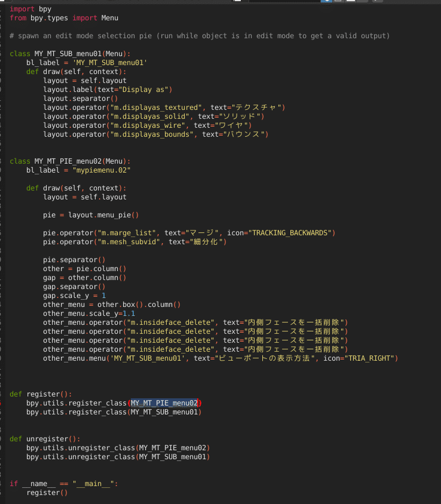Image resolution: width=441 pixels, height=504 pixels.
Task: Click the if __name__ == "__main__": line
Action: tap(64, 484)
